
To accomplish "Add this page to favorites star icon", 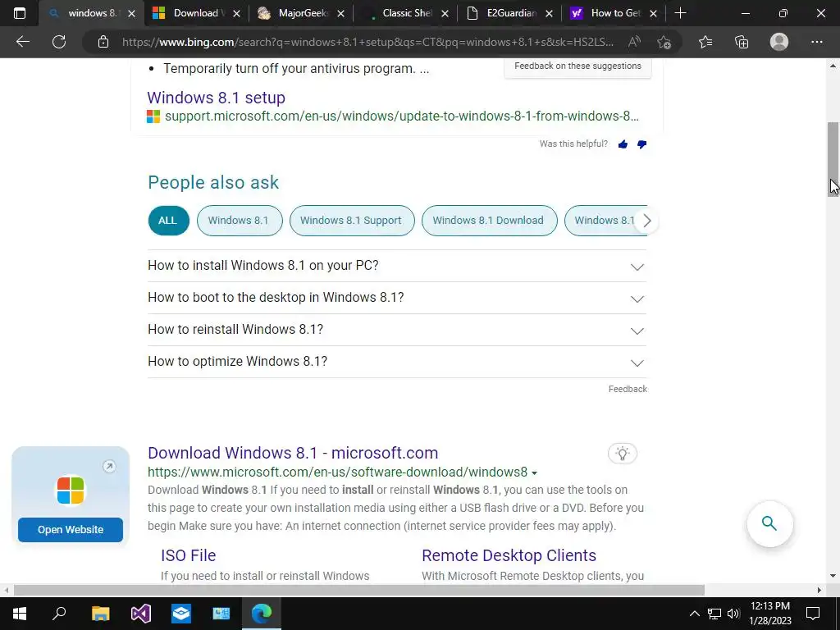I will tap(664, 42).
